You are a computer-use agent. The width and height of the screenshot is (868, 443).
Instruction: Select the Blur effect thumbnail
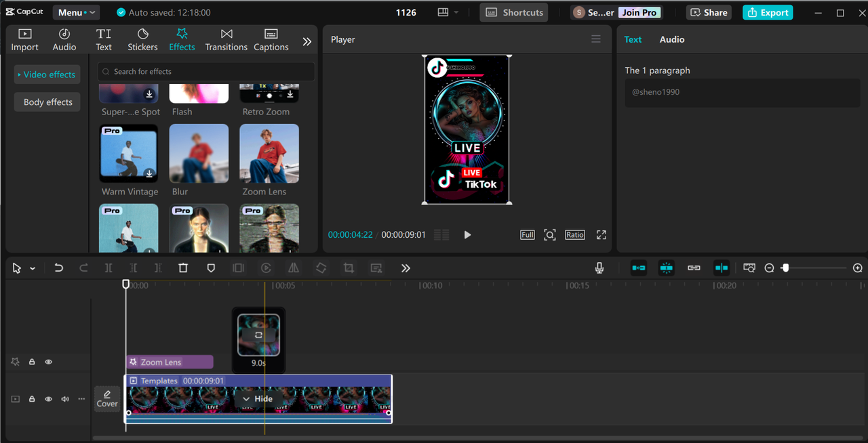(199, 153)
